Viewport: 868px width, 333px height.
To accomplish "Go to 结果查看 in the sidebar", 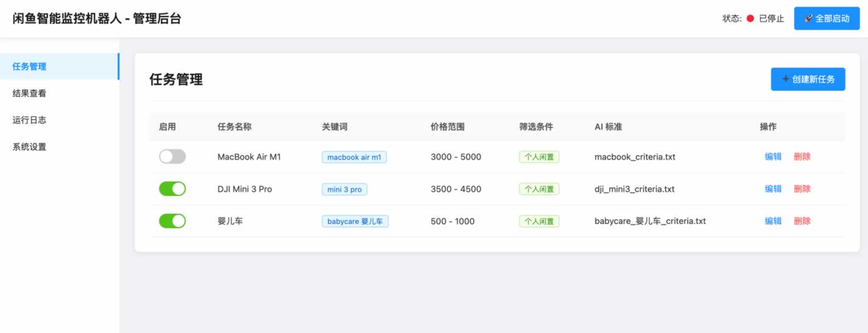I will (x=29, y=93).
